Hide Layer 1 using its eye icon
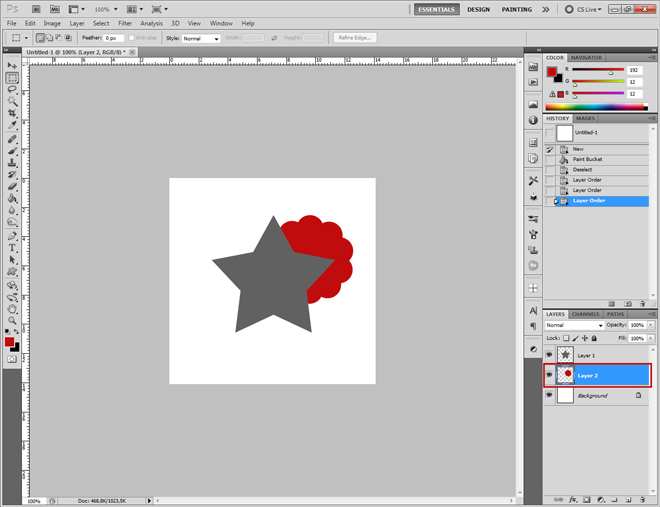Viewport: 660px width, 507px height. [x=549, y=355]
